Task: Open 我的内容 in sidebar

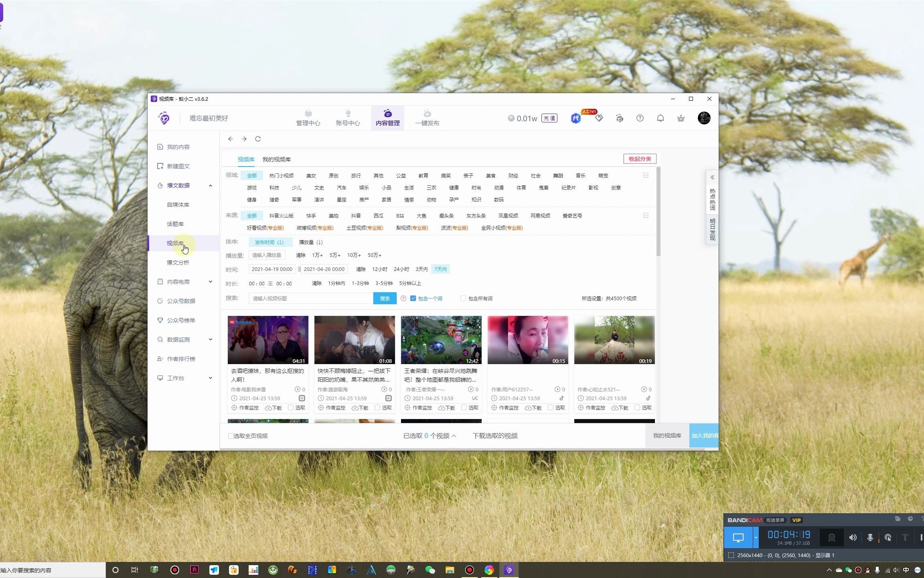Action: point(178,147)
